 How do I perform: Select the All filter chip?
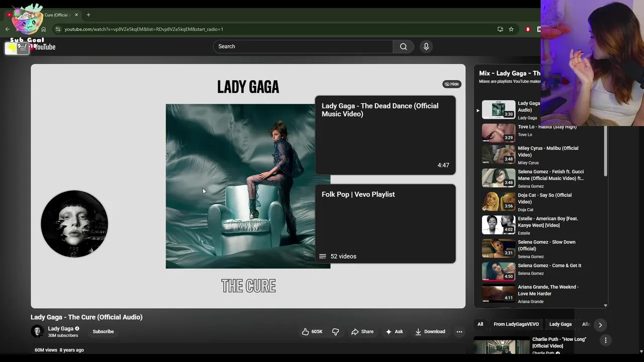pyautogui.click(x=480, y=324)
